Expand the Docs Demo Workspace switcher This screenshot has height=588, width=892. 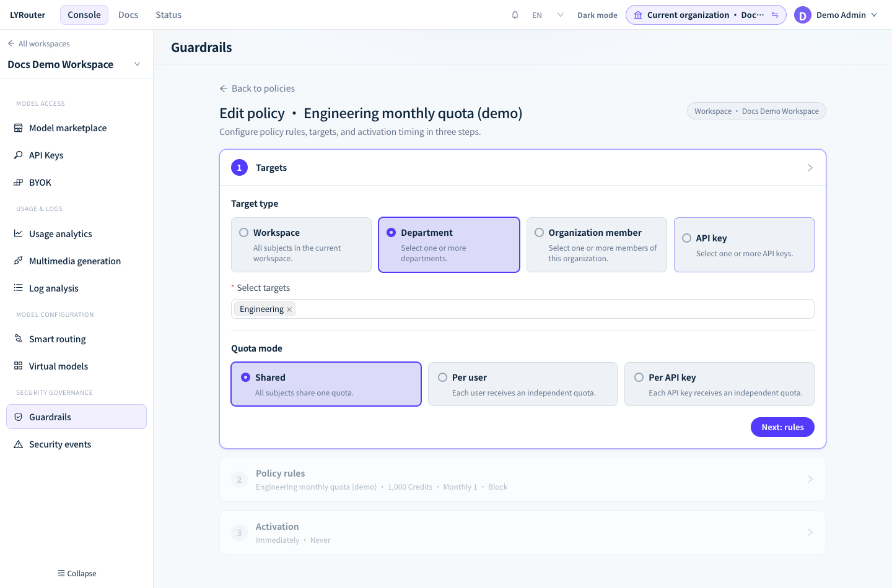point(137,64)
